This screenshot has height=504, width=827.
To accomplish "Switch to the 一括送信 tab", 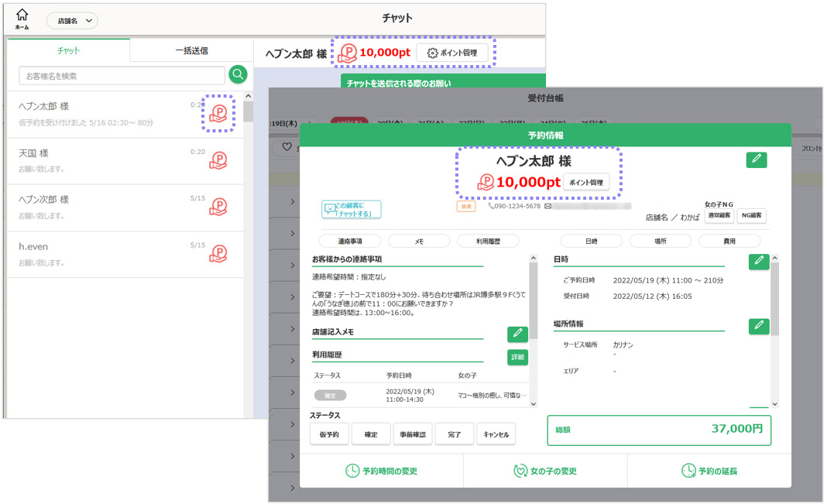I will click(191, 50).
